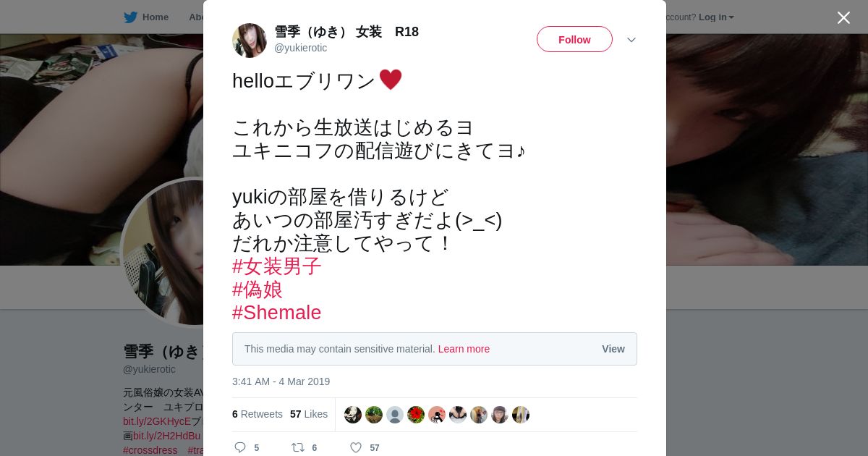868x456 pixels.
Task: Follow the @yukierotic account
Action: (574, 40)
